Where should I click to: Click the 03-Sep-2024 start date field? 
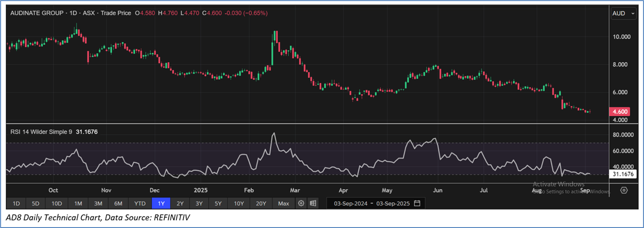[x=349, y=203]
